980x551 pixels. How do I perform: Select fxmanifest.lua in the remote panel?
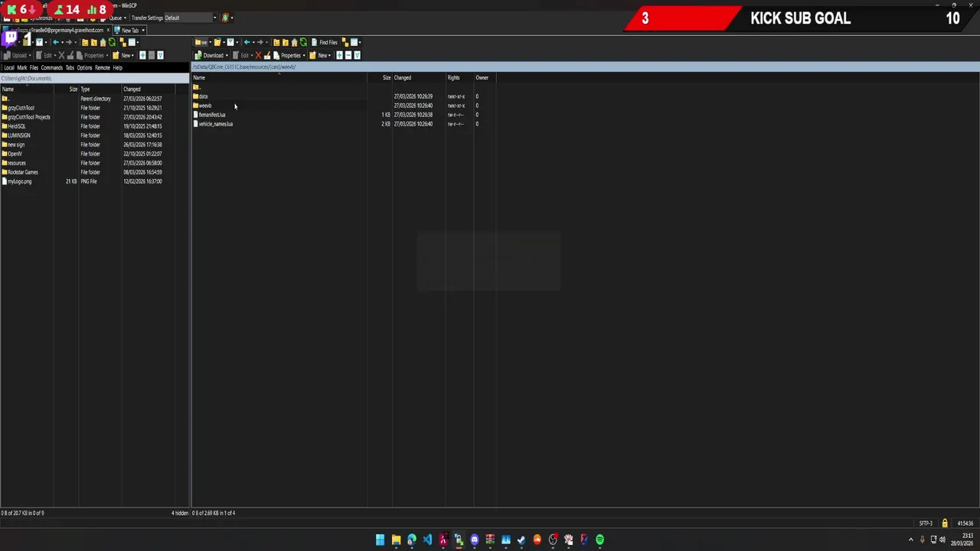coord(211,115)
